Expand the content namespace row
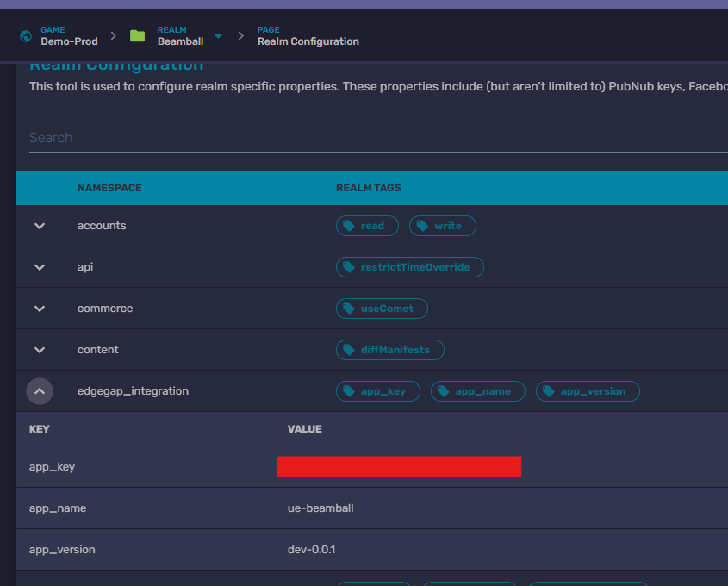The width and height of the screenshot is (728, 586). point(40,350)
